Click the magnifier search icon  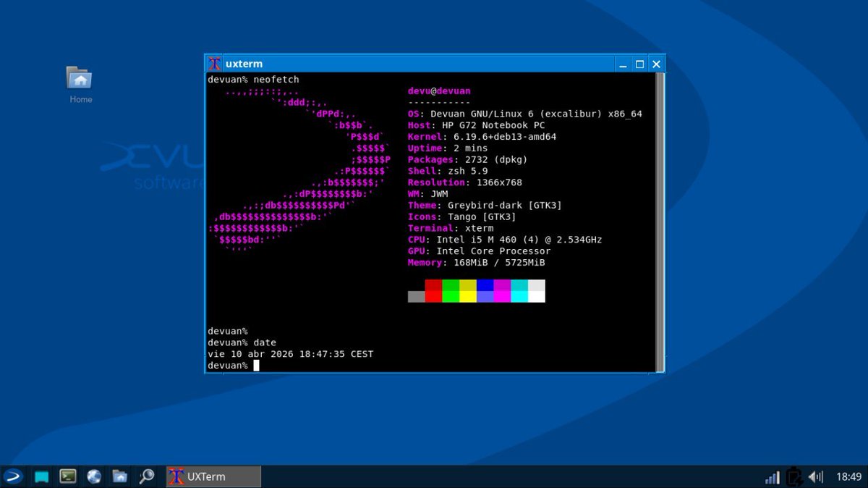(x=146, y=476)
